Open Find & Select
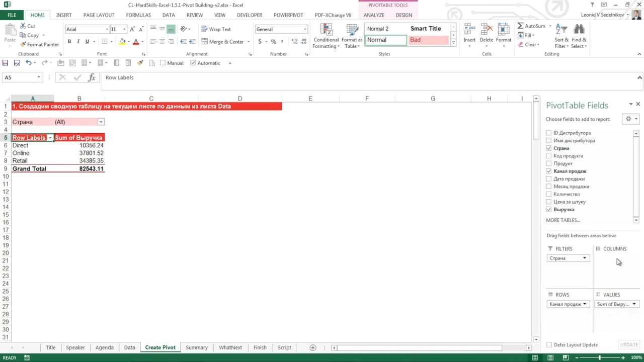 [579, 36]
